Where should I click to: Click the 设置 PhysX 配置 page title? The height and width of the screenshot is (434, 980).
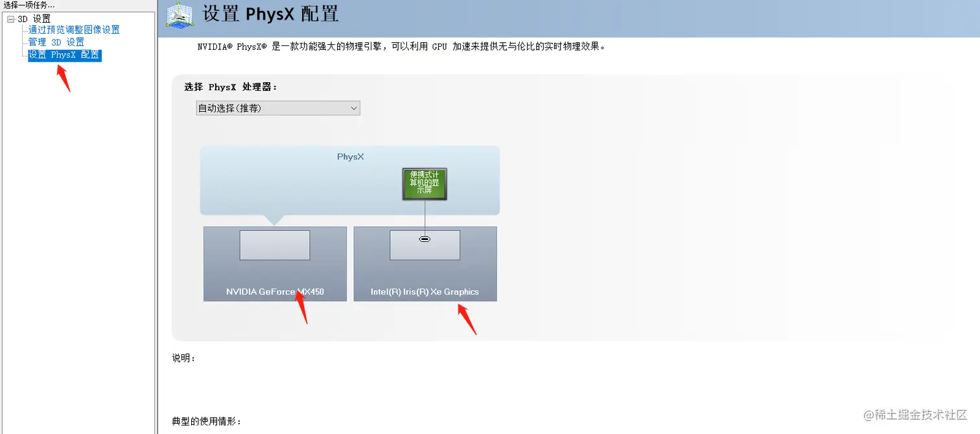point(271,14)
